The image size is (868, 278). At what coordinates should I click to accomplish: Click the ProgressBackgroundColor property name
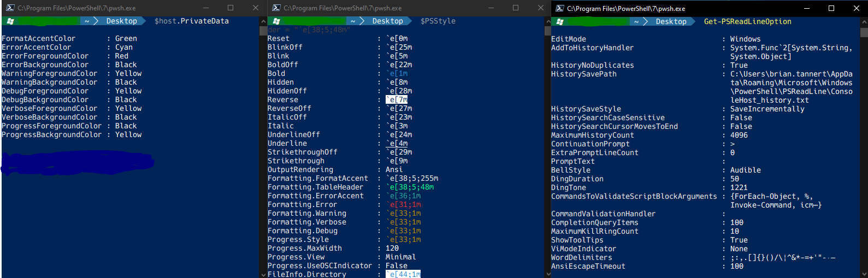tap(52, 135)
